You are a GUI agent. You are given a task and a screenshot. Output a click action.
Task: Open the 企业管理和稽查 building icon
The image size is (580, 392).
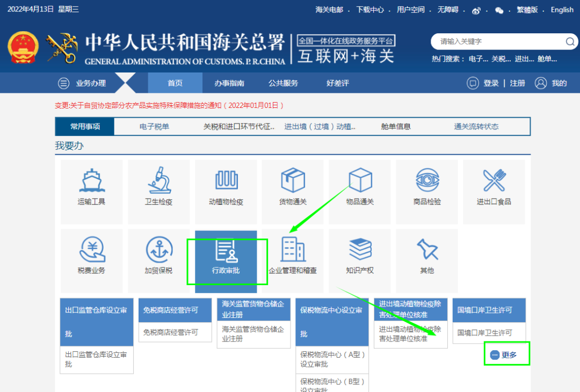coord(293,249)
